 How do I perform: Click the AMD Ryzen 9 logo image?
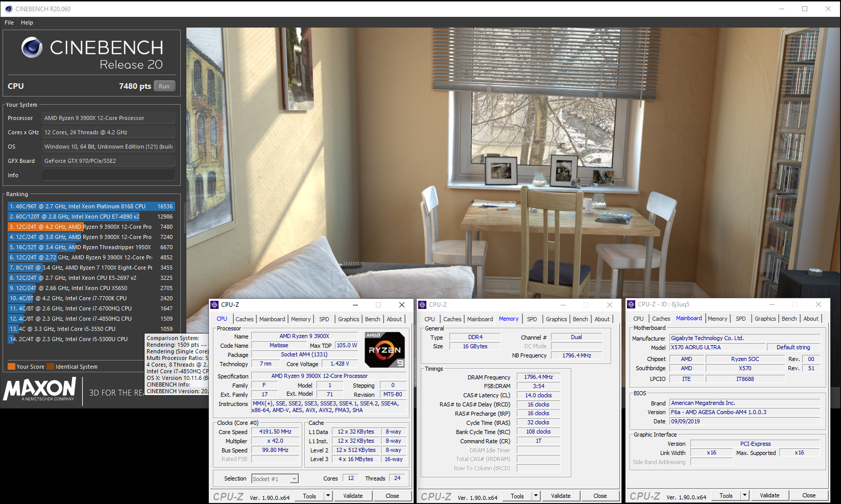click(385, 350)
